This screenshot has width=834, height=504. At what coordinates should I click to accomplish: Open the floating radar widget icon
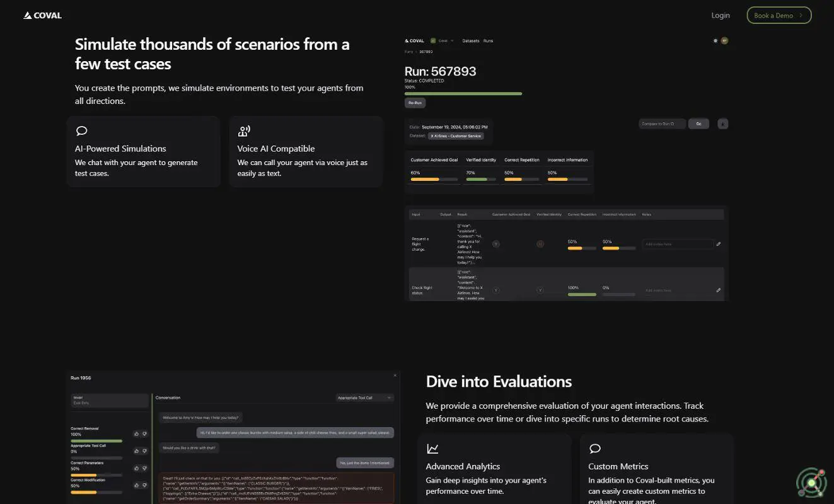coord(811,483)
